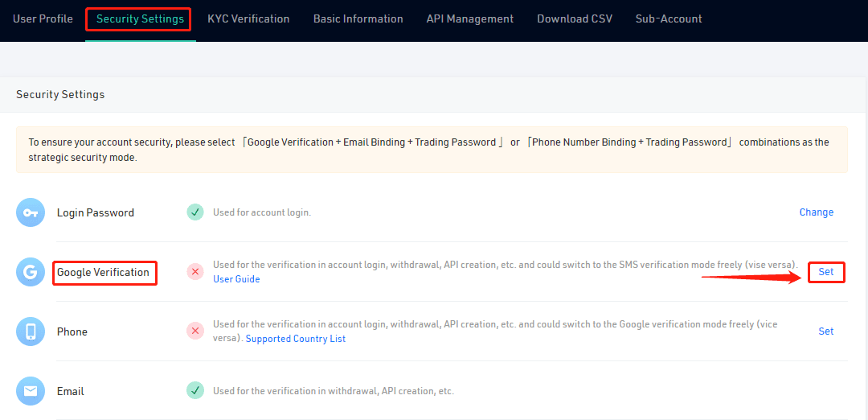Click the Email verification description text
Viewport: 868px width, 420px height.
pos(334,391)
